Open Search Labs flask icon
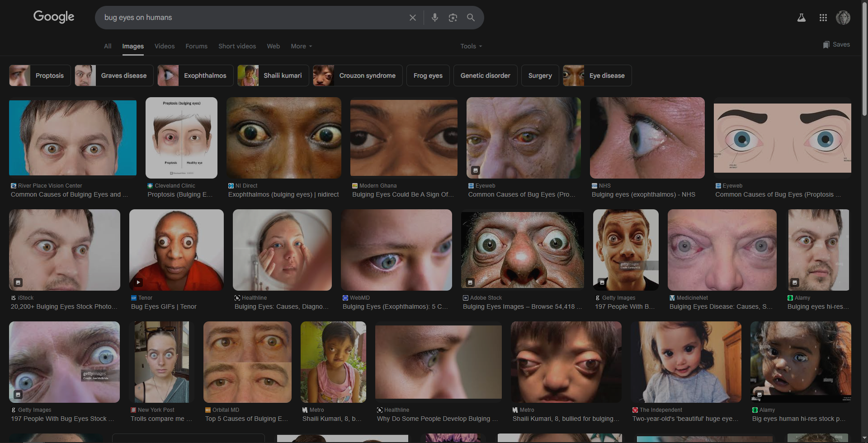 click(x=801, y=18)
